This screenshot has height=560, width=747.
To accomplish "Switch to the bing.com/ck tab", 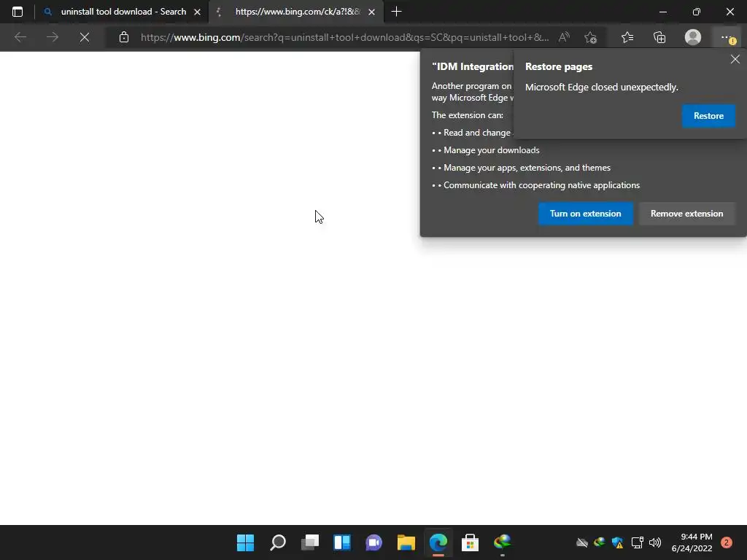I will point(296,12).
